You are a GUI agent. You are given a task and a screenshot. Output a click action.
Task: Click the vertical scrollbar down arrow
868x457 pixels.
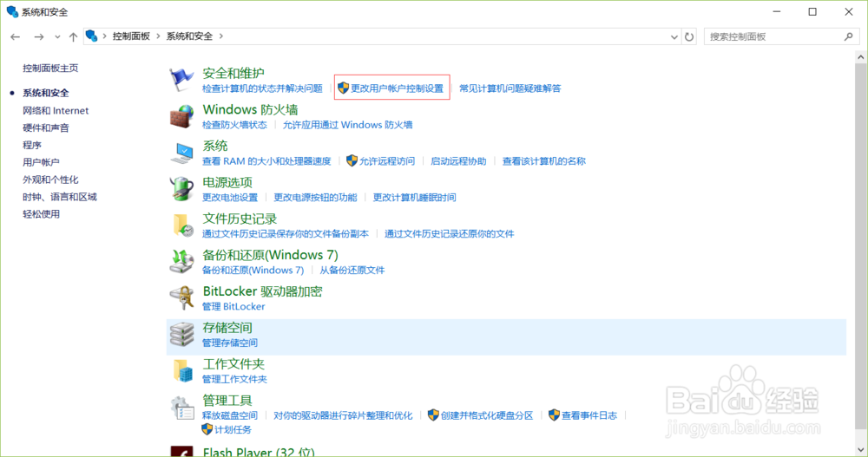pyautogui.click(x=860, y=449)
